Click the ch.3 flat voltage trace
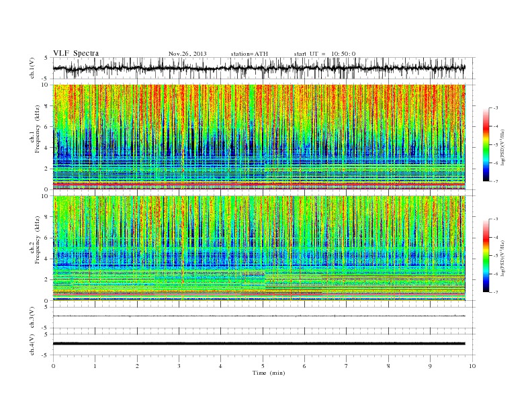The height and width of the screenshot is (411, 532). point(259,316)
